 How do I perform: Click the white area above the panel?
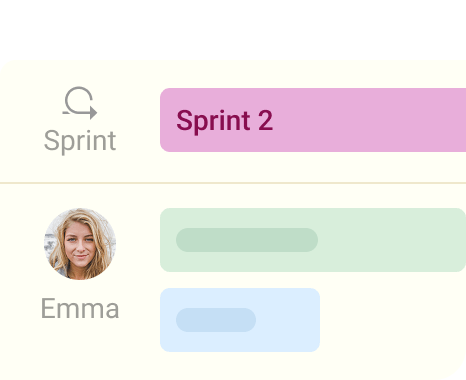point(233,28)
